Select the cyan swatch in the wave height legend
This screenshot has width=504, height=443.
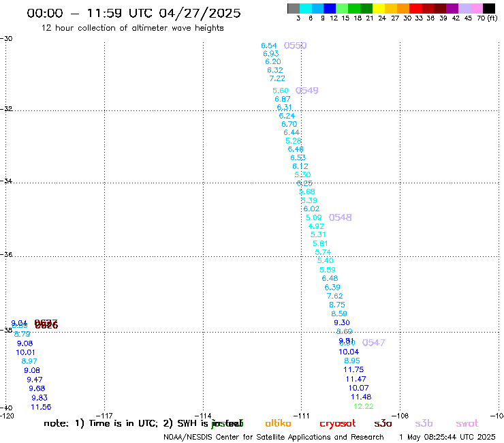[306, 8]
